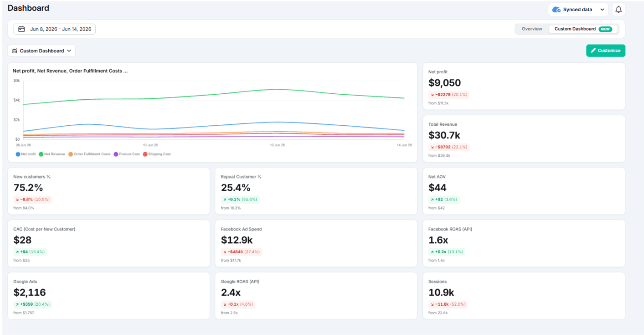
Task: Click the -0.1x (4.0%) change badge
Action: tap(238, 304)
